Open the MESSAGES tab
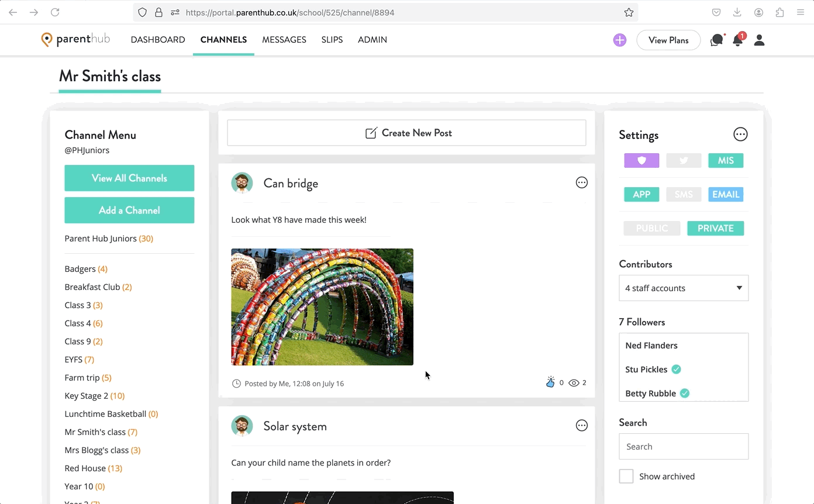 pyautogui.click(x=284, y=40)
